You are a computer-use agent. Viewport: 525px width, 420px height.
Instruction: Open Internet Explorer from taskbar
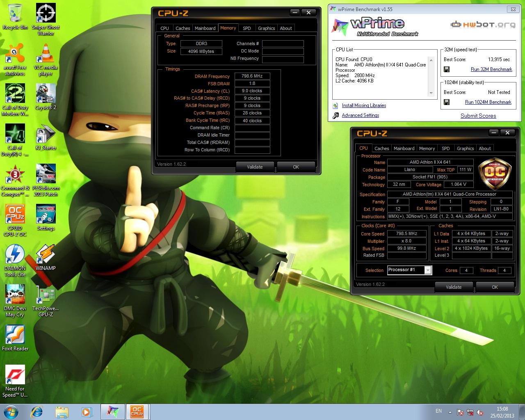[x=37, y=411]
